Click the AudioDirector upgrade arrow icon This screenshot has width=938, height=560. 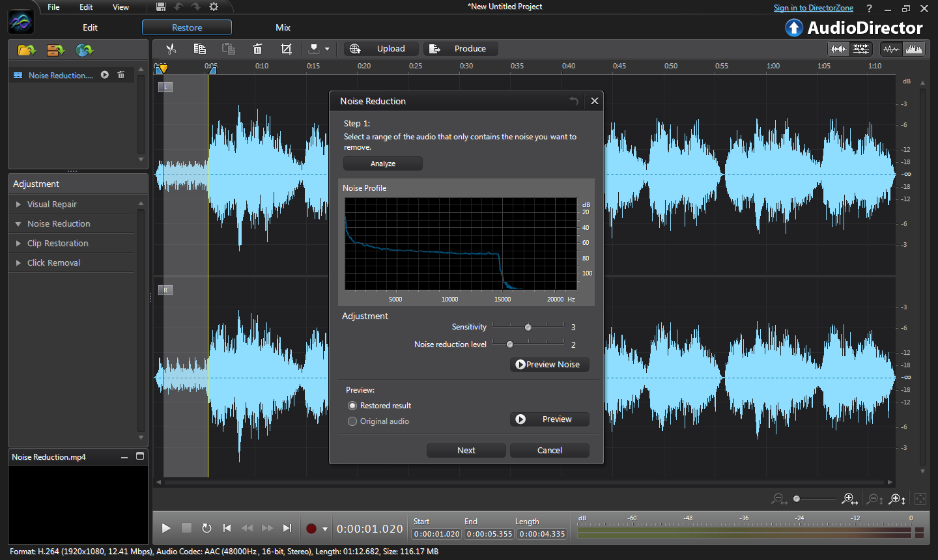click(x=794, y=27)
